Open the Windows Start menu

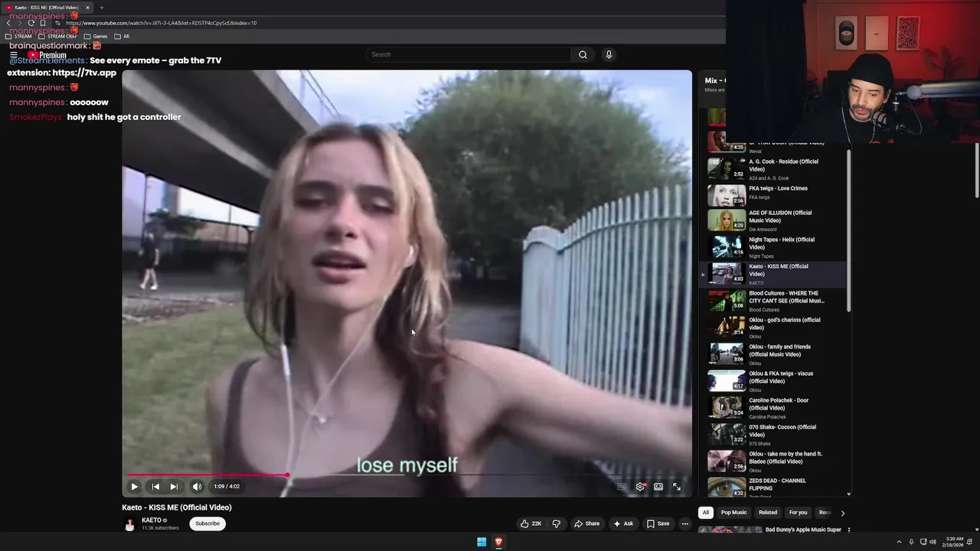482,542
